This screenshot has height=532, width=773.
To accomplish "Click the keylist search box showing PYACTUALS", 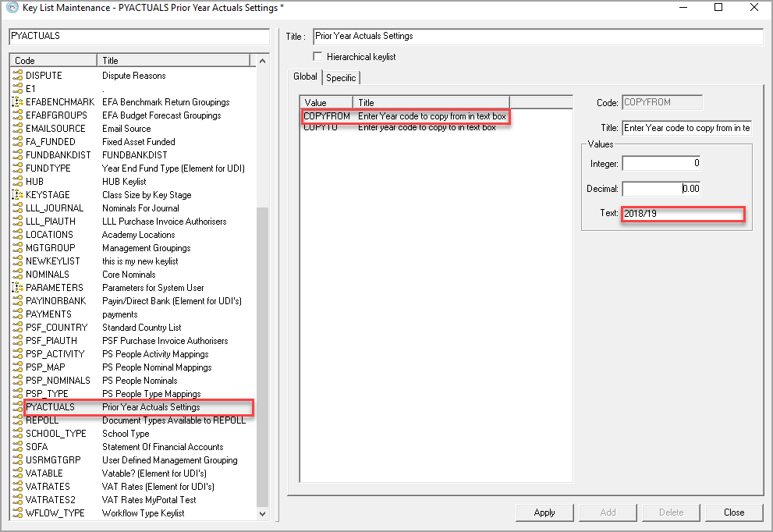I will 138,36.
